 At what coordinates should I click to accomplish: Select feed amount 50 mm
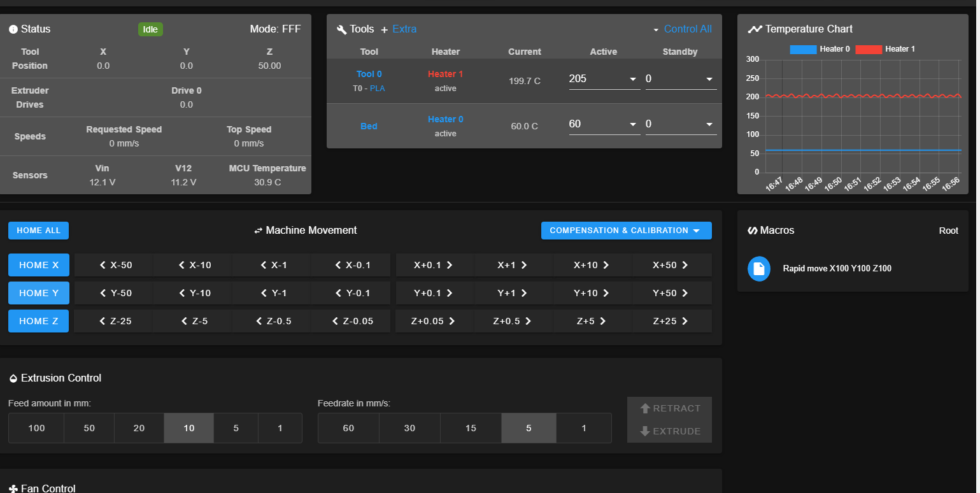tap(89, 428)
